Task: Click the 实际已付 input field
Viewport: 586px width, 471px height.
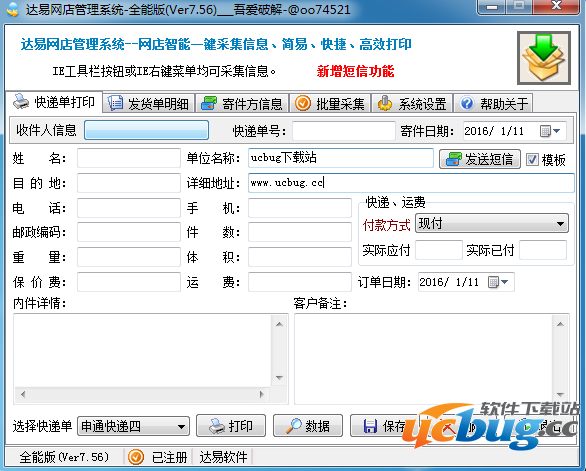Action: point(543,250)
